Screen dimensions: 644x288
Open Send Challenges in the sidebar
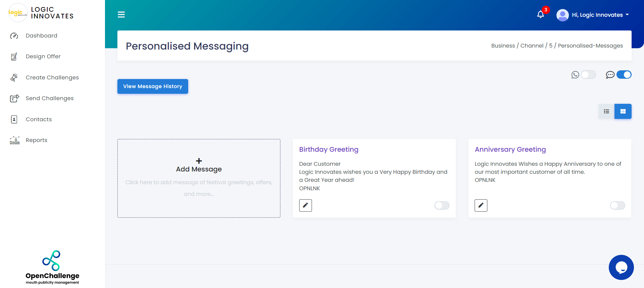point(50,98)
